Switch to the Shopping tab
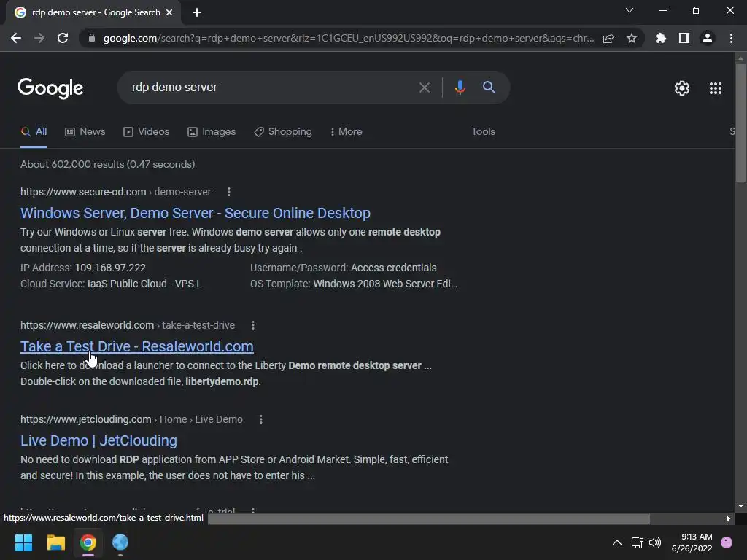747x560 pixels. [283, 132]
